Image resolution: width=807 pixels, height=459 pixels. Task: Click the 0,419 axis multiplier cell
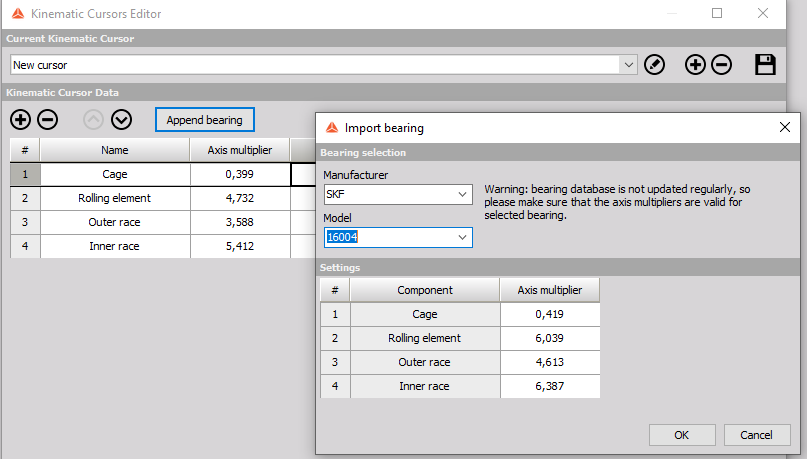pos(550,314)
